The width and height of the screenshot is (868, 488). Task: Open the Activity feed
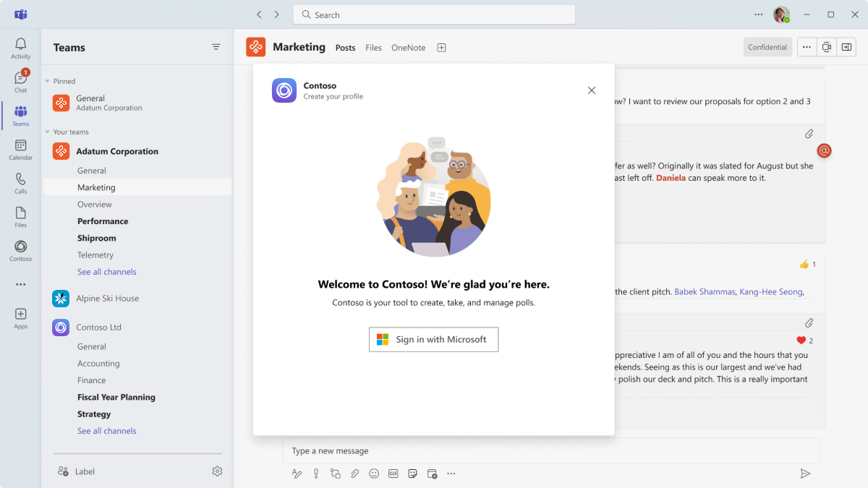pyautogui.click(x=20, y=48)
